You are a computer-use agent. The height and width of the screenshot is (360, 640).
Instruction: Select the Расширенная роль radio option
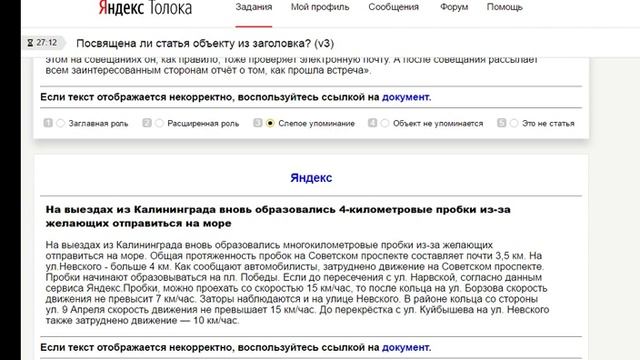(159, 123)
